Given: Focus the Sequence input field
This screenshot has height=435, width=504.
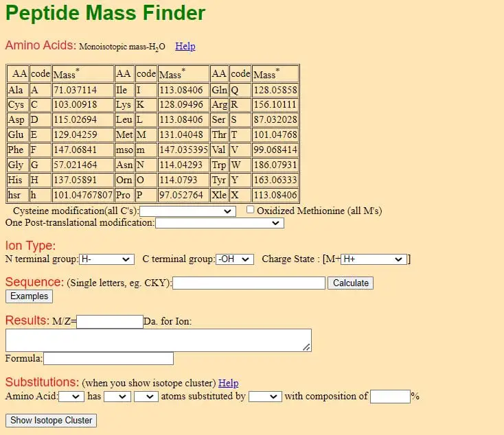Looking at the screenshot, I should click(249, 283).
